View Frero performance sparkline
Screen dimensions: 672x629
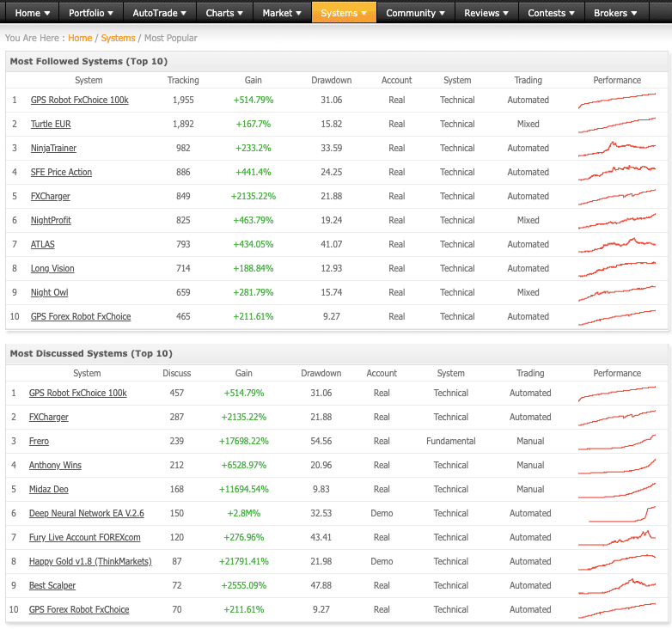[617, 442]
